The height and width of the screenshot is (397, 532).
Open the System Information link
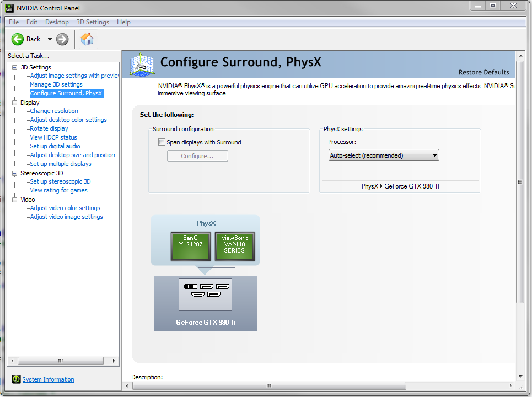pyautogui.click(x=48, y=379)
